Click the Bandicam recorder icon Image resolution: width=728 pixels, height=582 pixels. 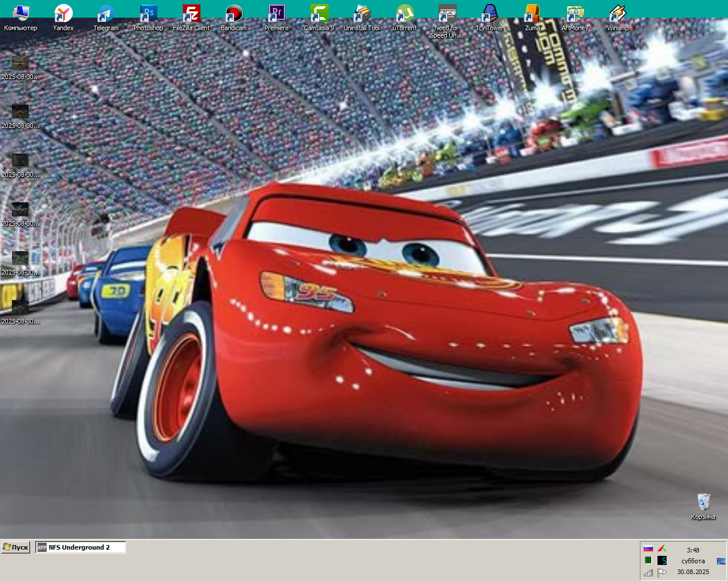pyautogui.click(x=234, y=18)
